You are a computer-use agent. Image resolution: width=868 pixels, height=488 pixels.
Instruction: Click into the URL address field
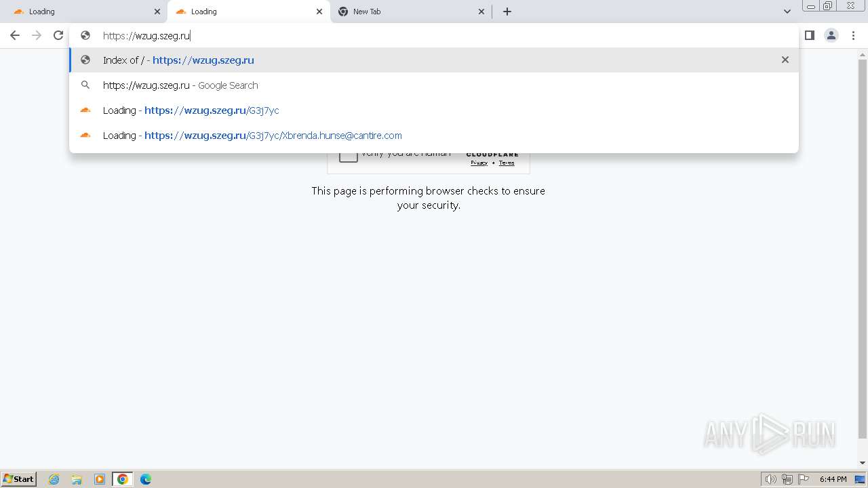(434, 35)
